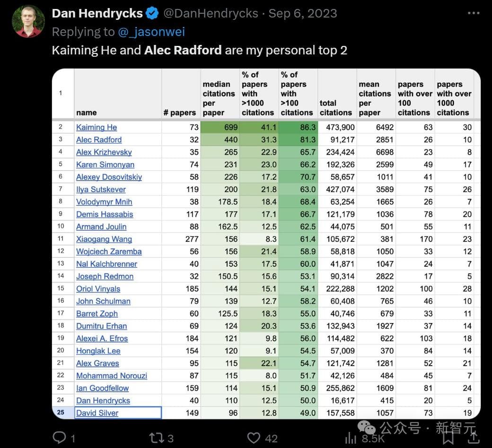This screenshot has width=492, height=448.
Task: Click the @DanHendrycks handle
Action: (211, 13)
